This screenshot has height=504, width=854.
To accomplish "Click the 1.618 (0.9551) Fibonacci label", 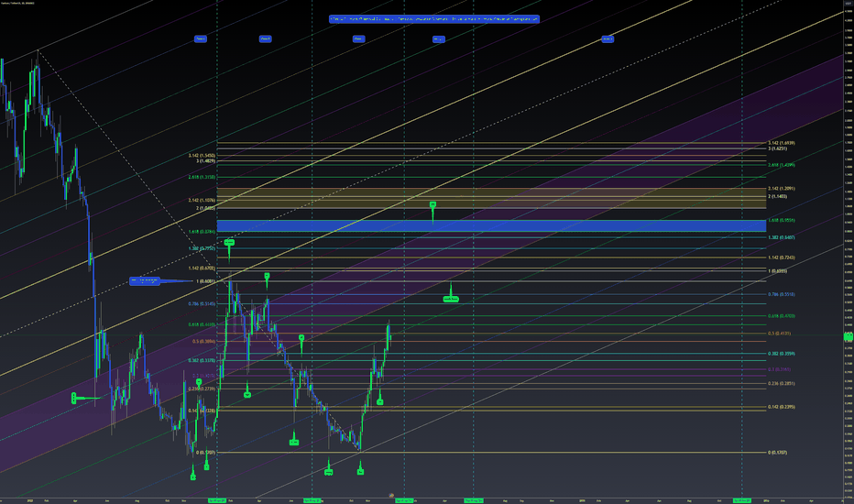I will pyautogui.click(x=781, y=221).
